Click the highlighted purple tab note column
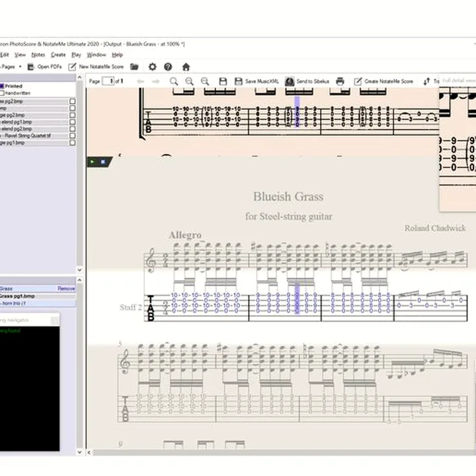The height and width of the screenshot is (476, 476). point(297,299)
